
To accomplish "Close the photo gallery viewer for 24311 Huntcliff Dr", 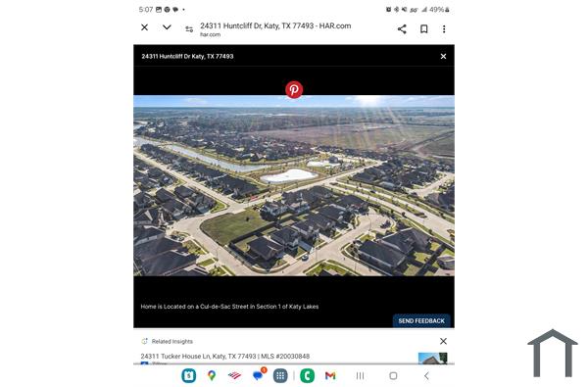I will tap(443, 56).
